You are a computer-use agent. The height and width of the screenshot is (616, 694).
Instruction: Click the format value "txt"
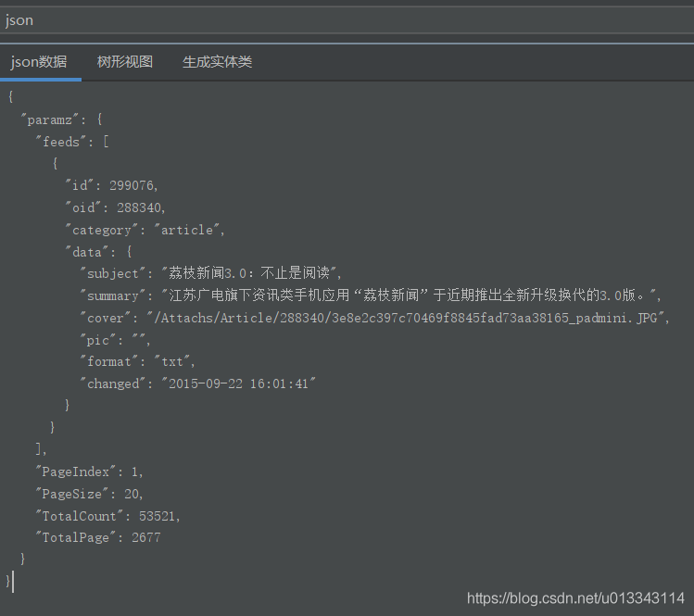[x=174, y=361]
